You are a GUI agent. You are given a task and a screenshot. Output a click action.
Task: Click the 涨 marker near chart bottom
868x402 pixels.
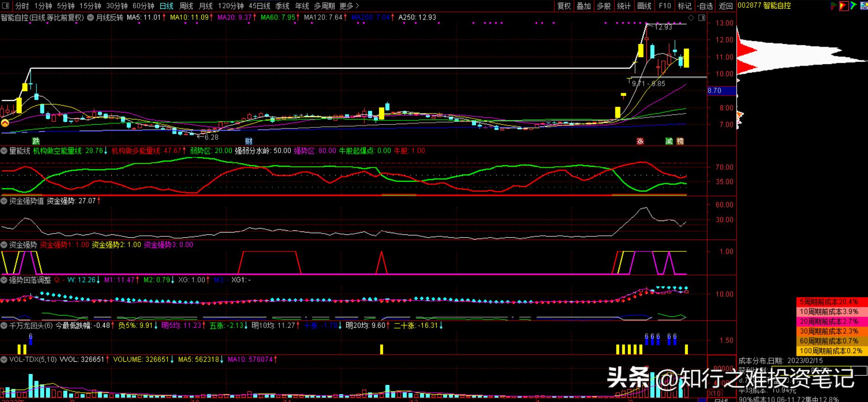tap(640, 141)
